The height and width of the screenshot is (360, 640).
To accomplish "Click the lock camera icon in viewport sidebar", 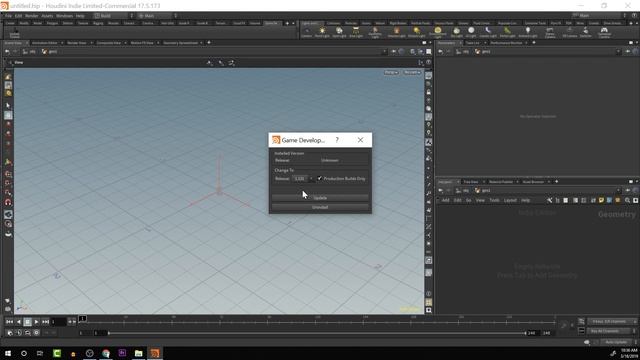I will (x=429, y=92).
